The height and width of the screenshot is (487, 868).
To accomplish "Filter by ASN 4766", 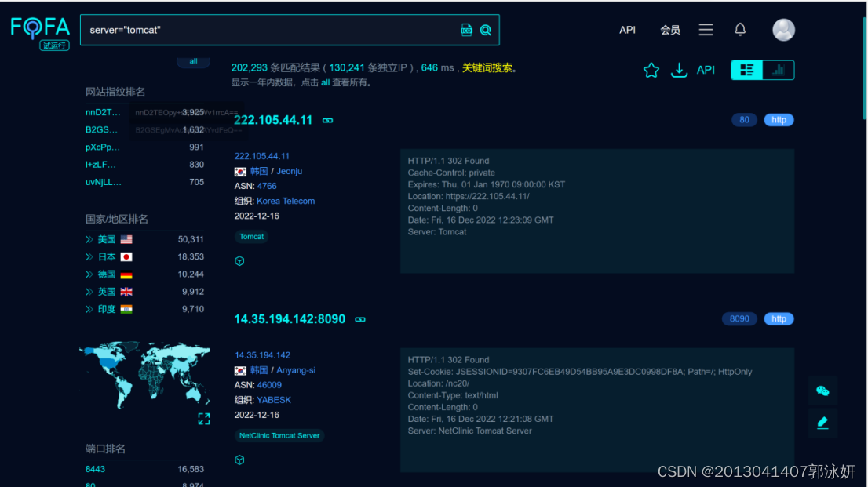I will (267, 186).
